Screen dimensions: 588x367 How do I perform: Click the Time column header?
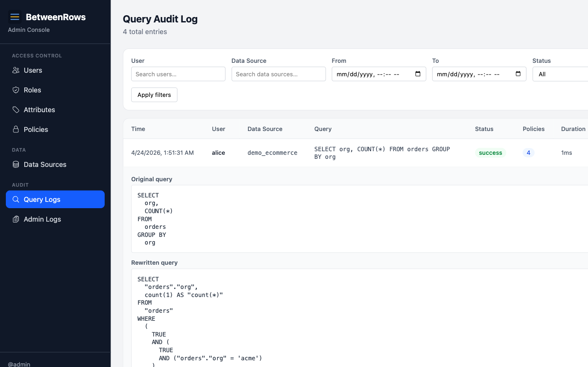tap(138, 129)
